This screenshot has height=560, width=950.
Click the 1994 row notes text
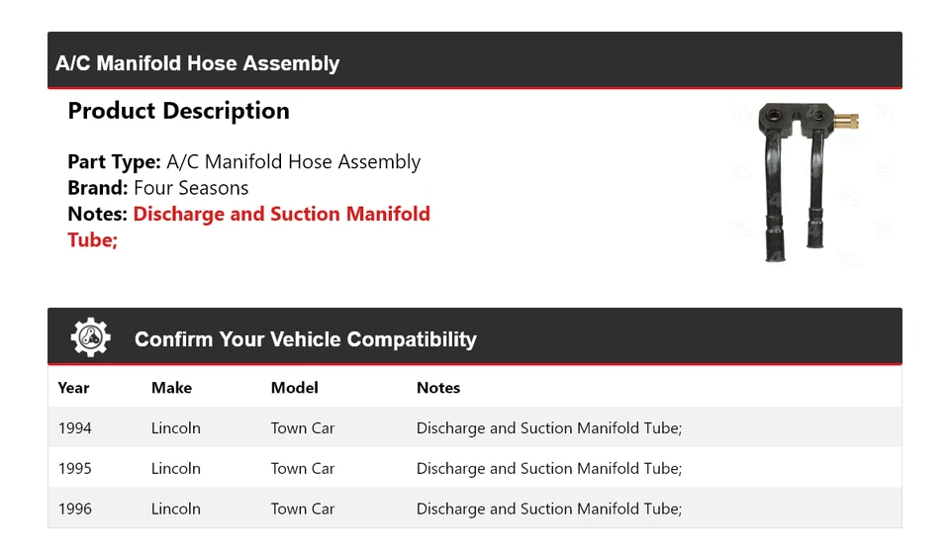(x=549, y=428)
